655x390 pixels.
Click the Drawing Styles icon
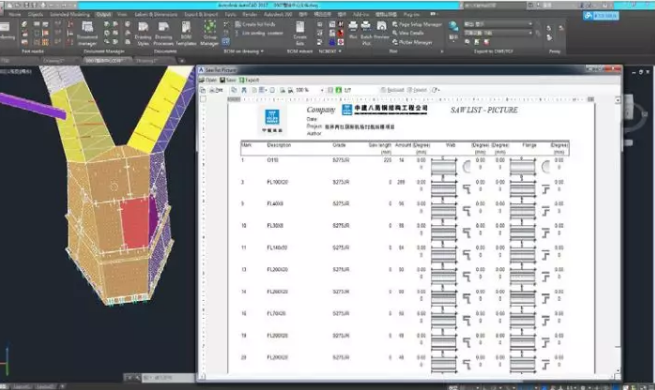coord(143,33)
